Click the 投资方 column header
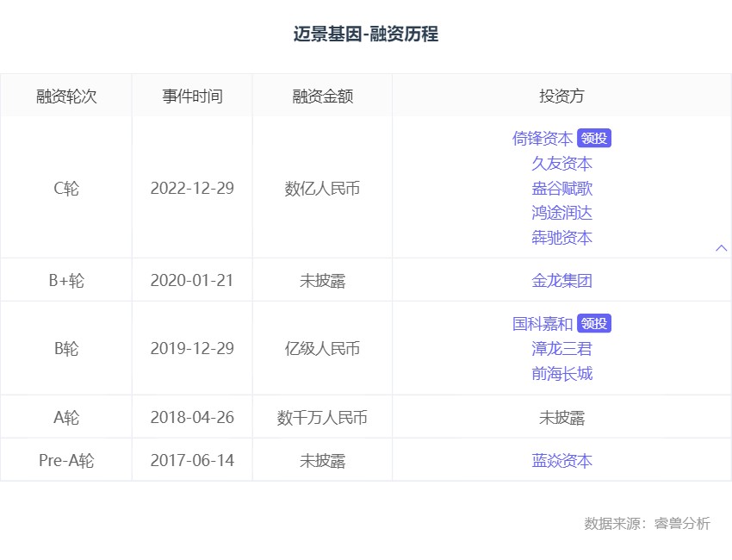Image resolution: width=732 pixels, height=560 pixels. 561,96
